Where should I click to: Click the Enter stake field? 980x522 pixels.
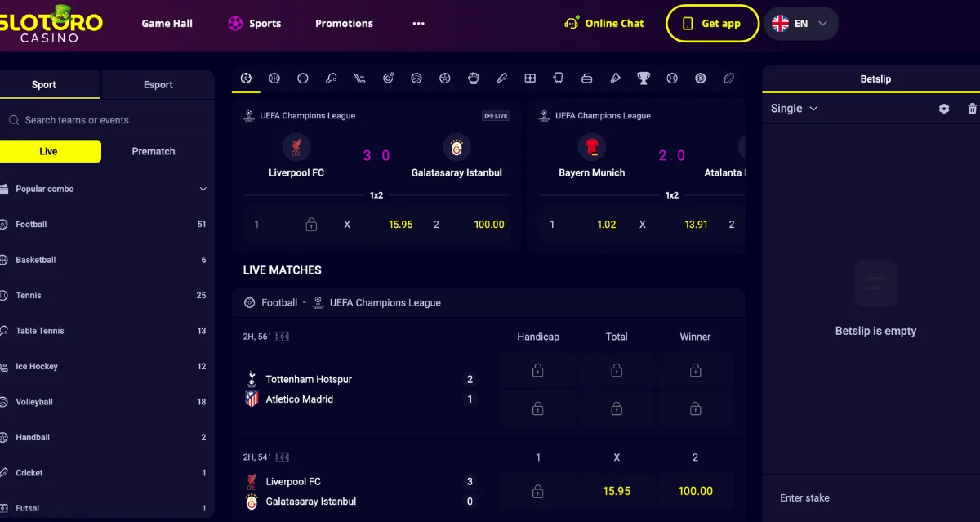coord(871,498)
